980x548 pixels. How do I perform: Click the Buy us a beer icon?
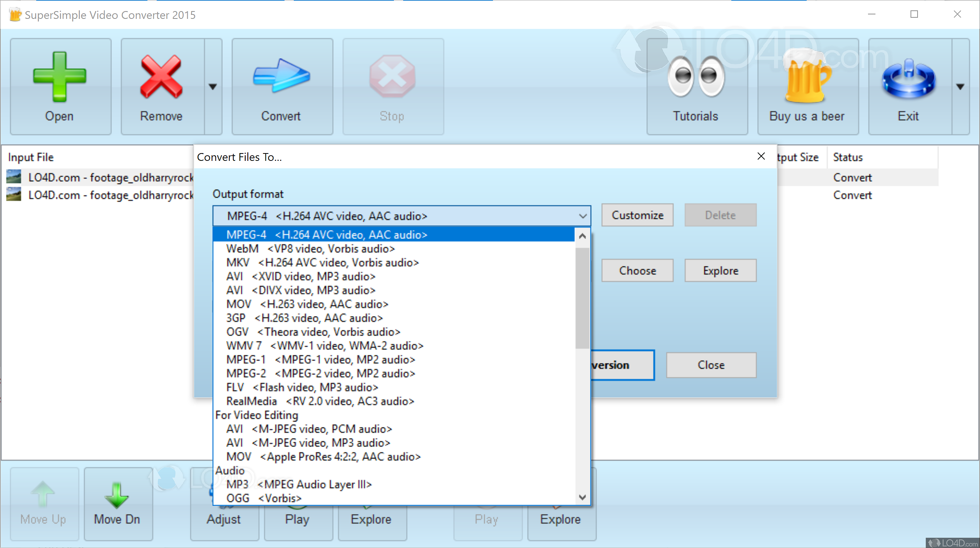pyautogui.click(x=807, y=86)
